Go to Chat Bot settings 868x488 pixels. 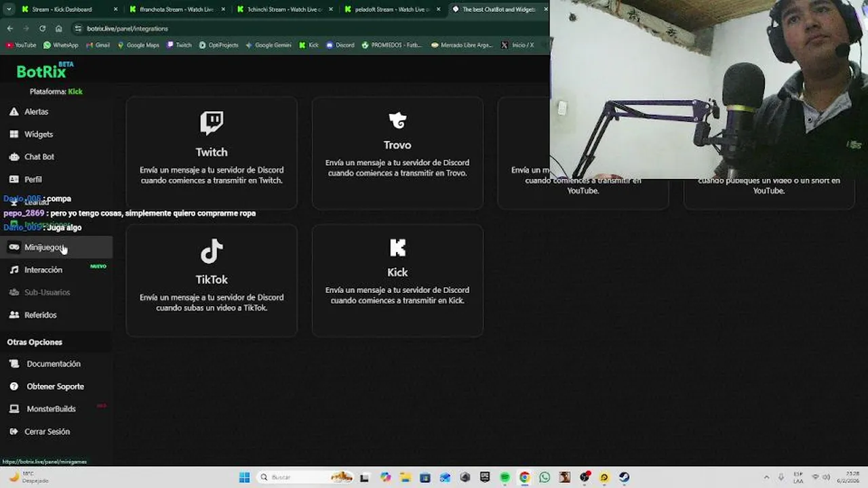point(56,157)
